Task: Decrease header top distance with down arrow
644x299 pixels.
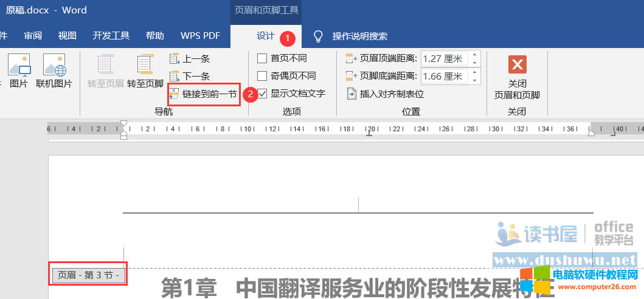Action: (474, 63)
